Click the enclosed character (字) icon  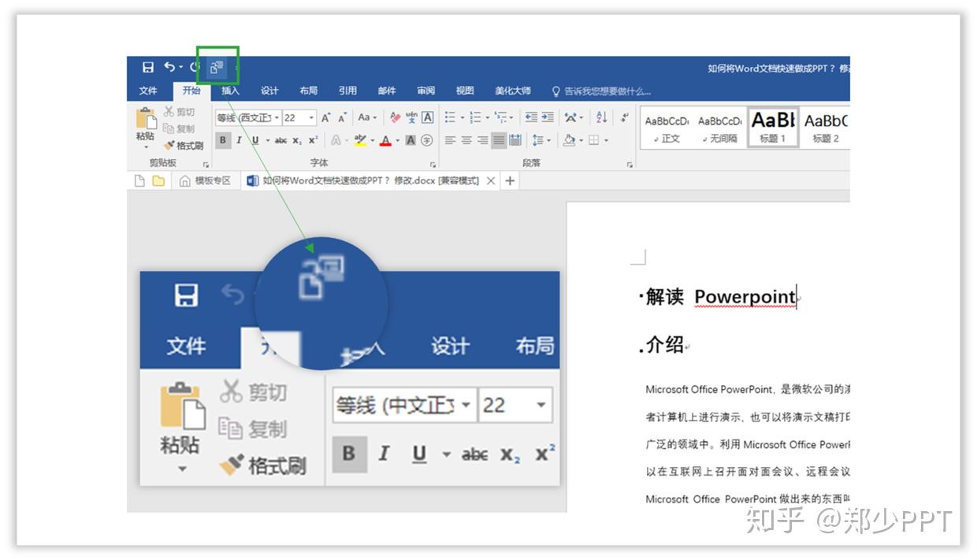pyautogui.click(x=427, y=140)
